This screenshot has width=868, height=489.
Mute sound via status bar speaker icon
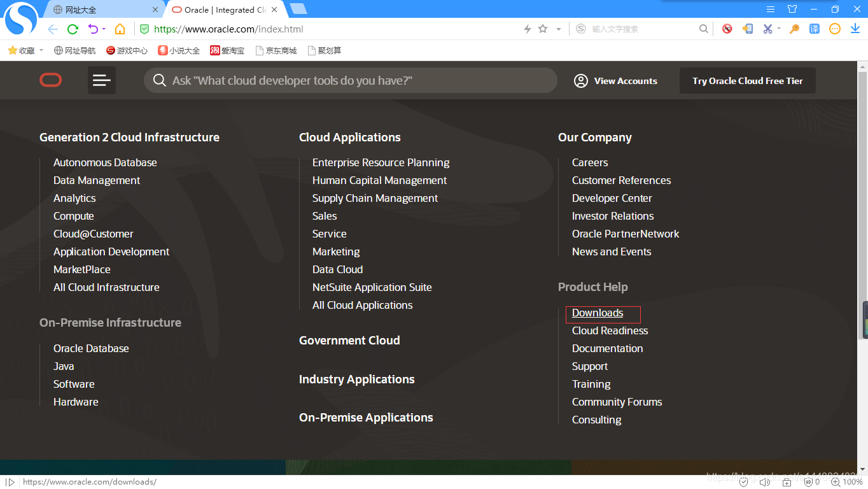coord(764,482)
